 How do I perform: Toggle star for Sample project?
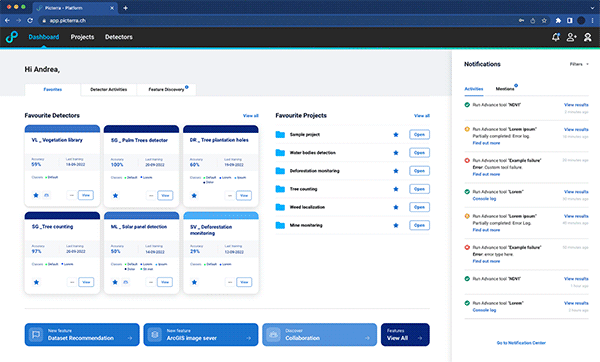tap(396, 135)
